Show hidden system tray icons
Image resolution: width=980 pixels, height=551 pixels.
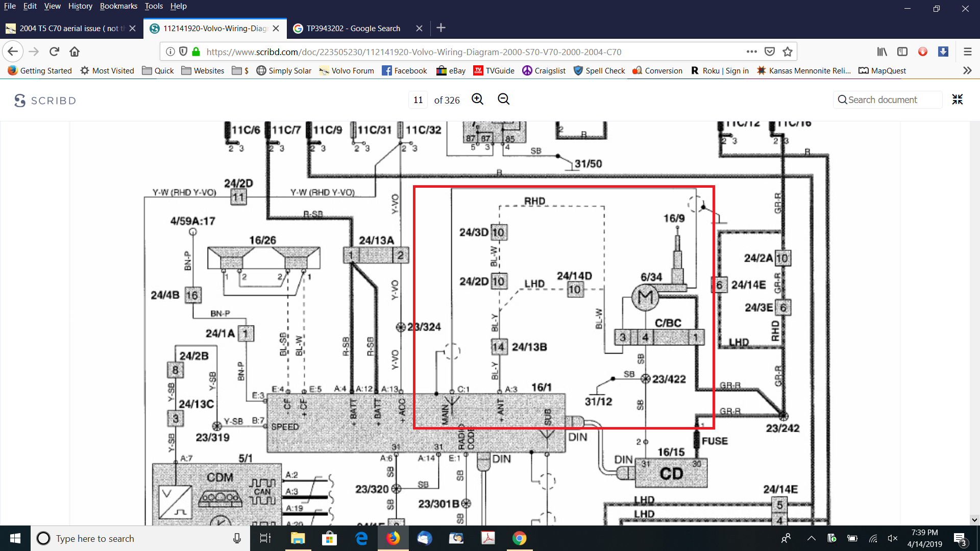(x=811, y=538)
